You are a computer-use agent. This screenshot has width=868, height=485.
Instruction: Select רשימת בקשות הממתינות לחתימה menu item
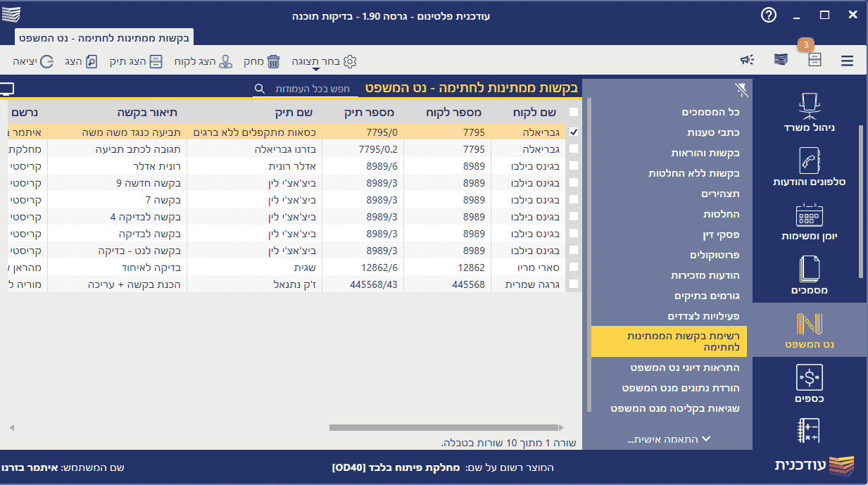click(x=669, y=341)
